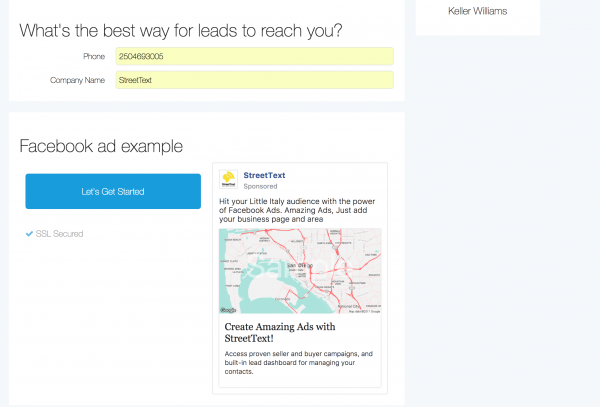Click the 'Company Name' field label
This screenshot has height=407, width=600.
coord(77,80)
